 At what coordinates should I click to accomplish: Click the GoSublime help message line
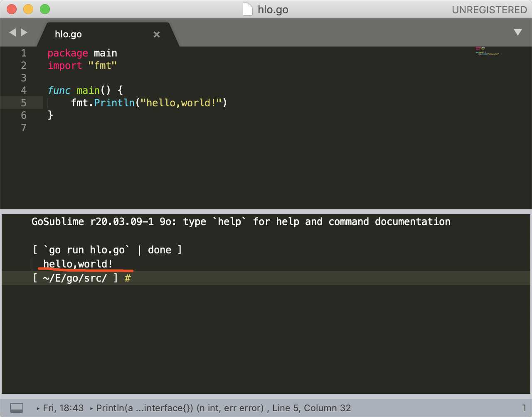point(241,222)
